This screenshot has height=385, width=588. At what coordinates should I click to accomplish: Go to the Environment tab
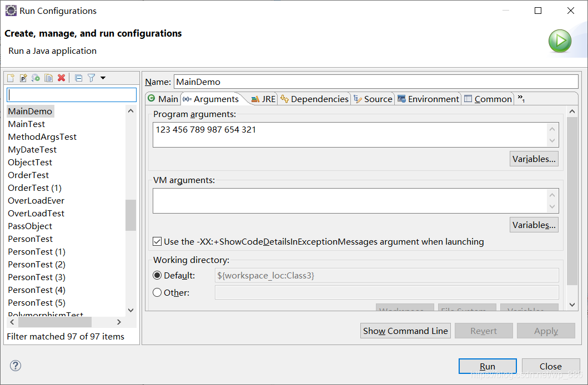(428, 99)
